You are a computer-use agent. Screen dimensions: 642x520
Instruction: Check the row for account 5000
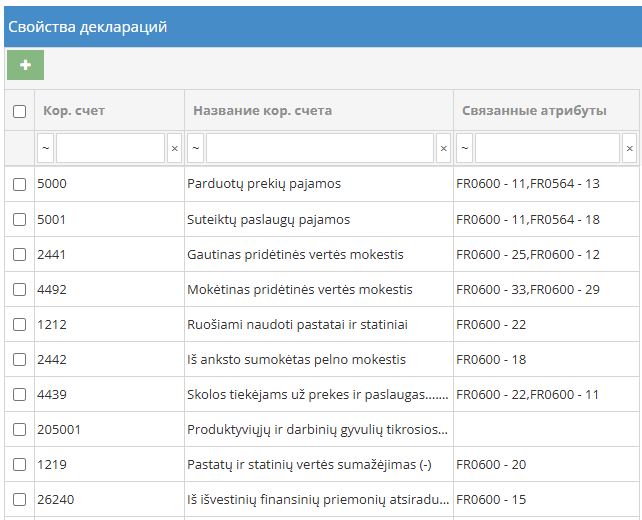pyautogui.click(x=19, y=184)
